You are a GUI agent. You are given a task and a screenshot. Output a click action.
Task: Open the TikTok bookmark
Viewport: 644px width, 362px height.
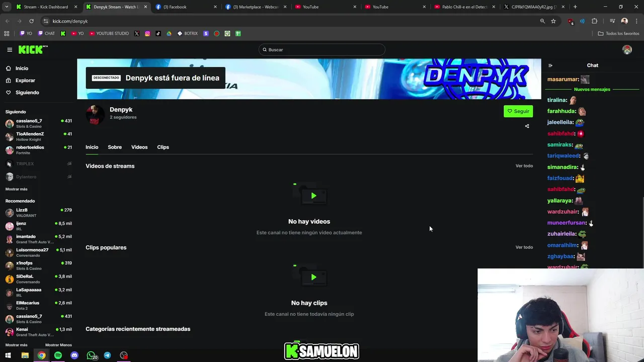coord(158,34)
